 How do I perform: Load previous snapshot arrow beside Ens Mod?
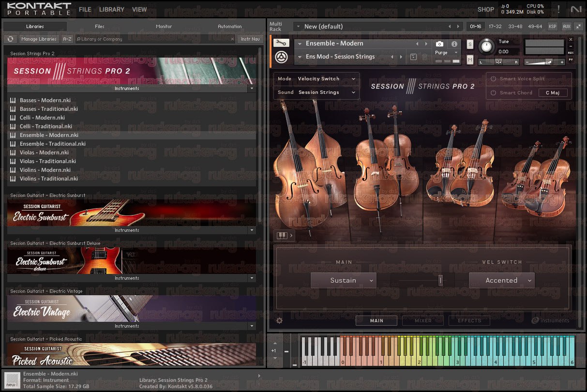392,57
